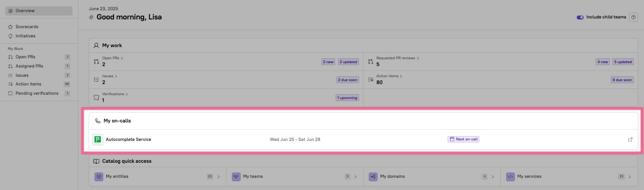Screen dimensions: 644x190
Task: Click the My teams people icon
Action: [236, 176]
